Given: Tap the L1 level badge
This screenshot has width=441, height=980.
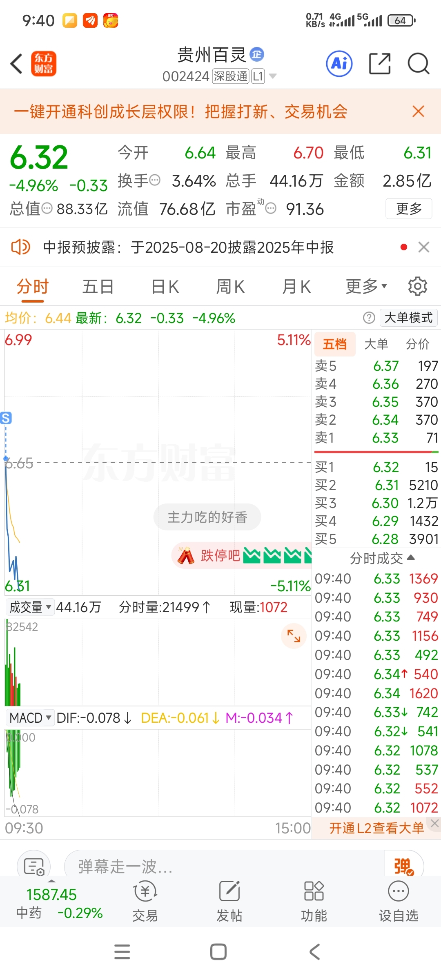Looking at the screenshot, I should pyautogui.click(x=258, y=76).
